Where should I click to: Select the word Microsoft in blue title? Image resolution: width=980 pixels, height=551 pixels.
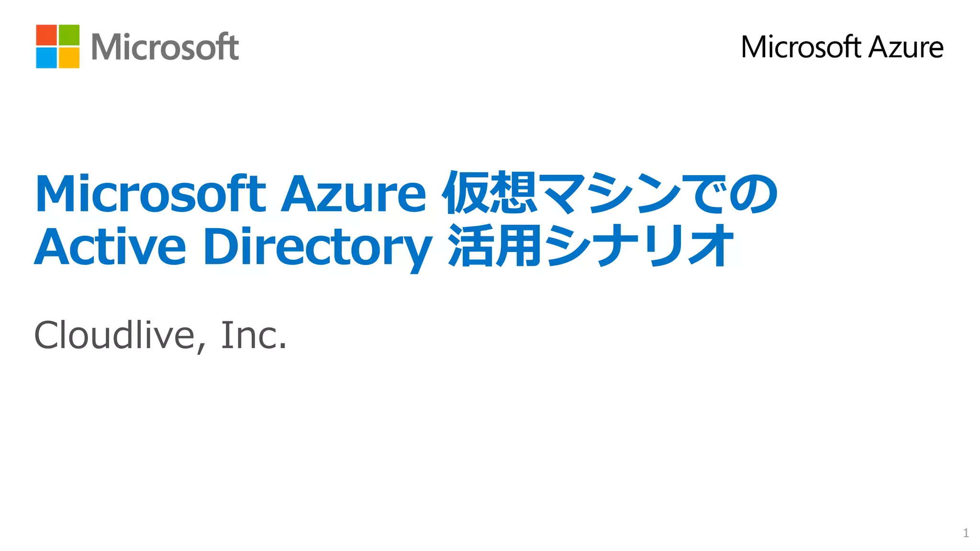[150, 194]
